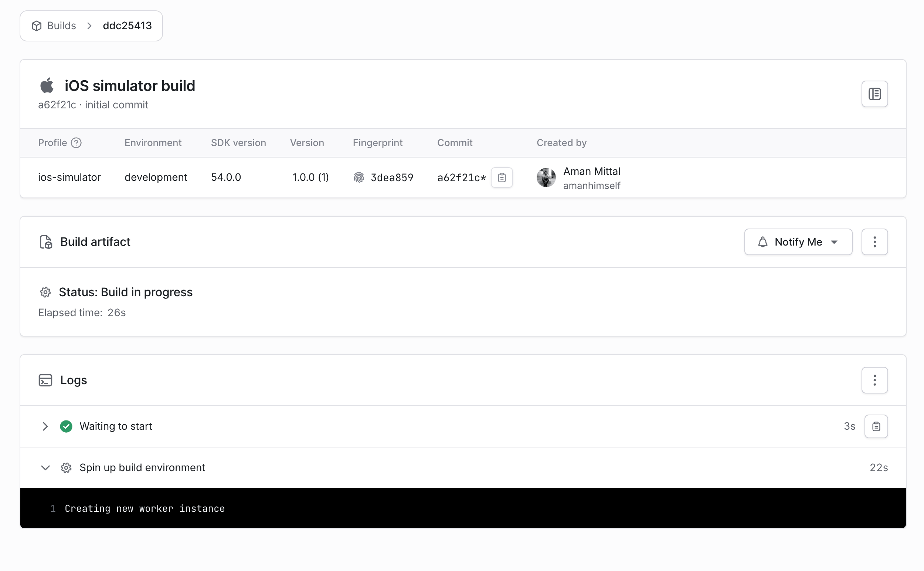Click Aman Mittal's avatar thumbnail
The width and height of the screenshot is (924, 571).
pyautogui.click(x=546, y=178)
